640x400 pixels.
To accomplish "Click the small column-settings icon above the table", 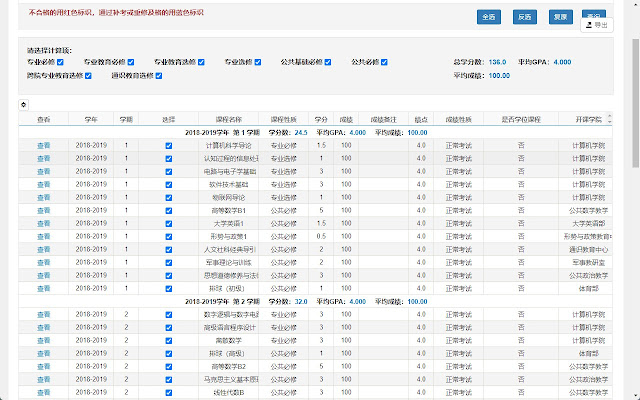I will [x=23, y=105].
